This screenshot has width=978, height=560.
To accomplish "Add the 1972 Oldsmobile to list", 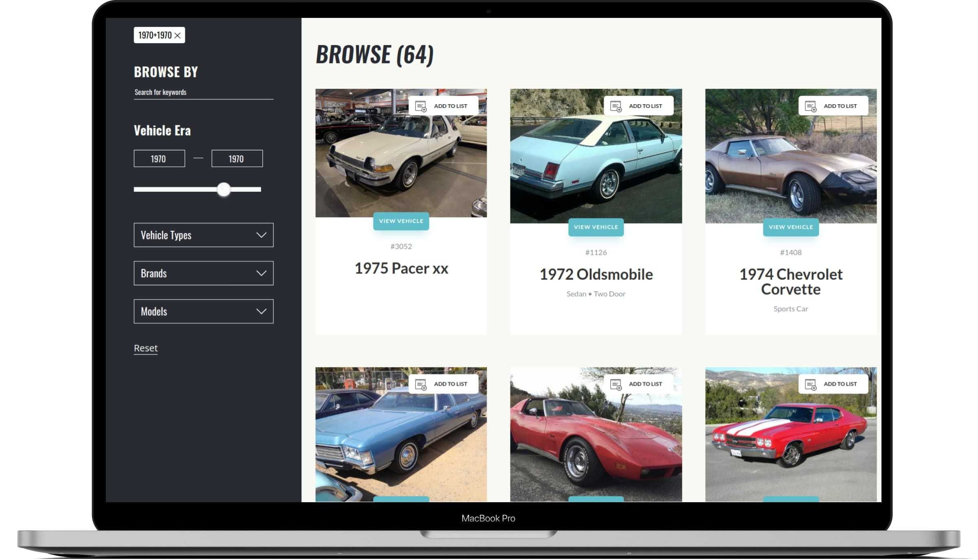I will coord(638,106).
